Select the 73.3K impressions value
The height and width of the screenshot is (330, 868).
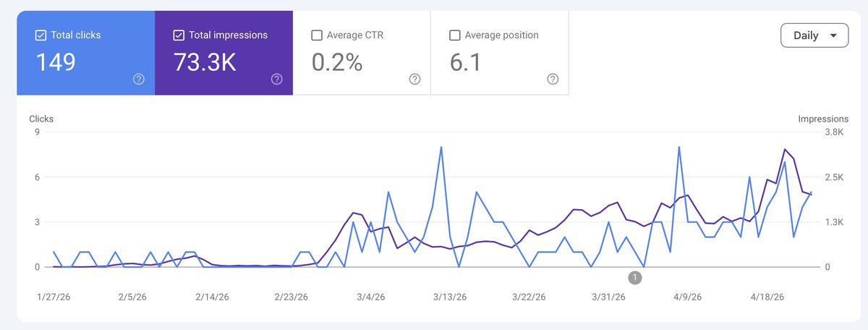point(205,62)
